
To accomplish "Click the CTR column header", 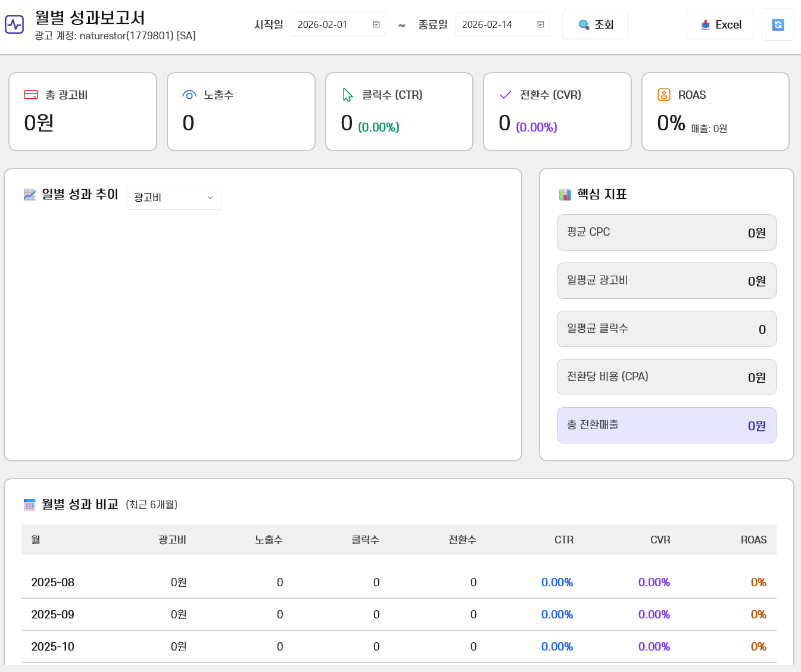I will tap(564, 539).
